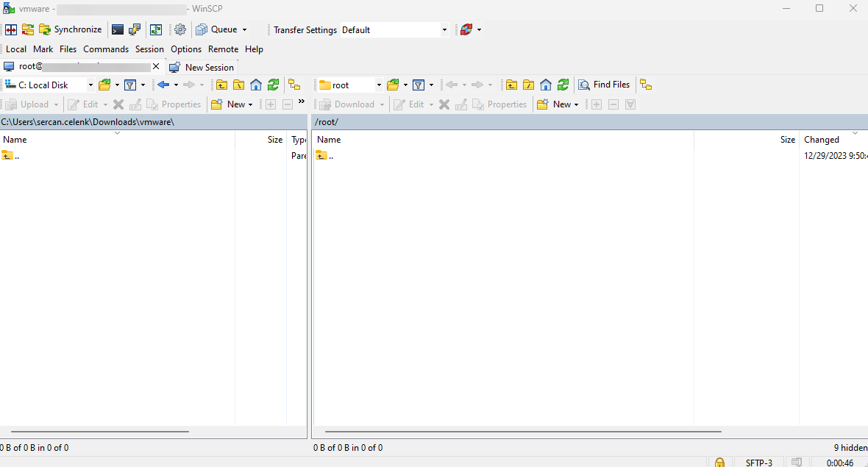Click the 9 hidden status indicator
Screen dimensions: 868x467
click(x=851, y=448)
